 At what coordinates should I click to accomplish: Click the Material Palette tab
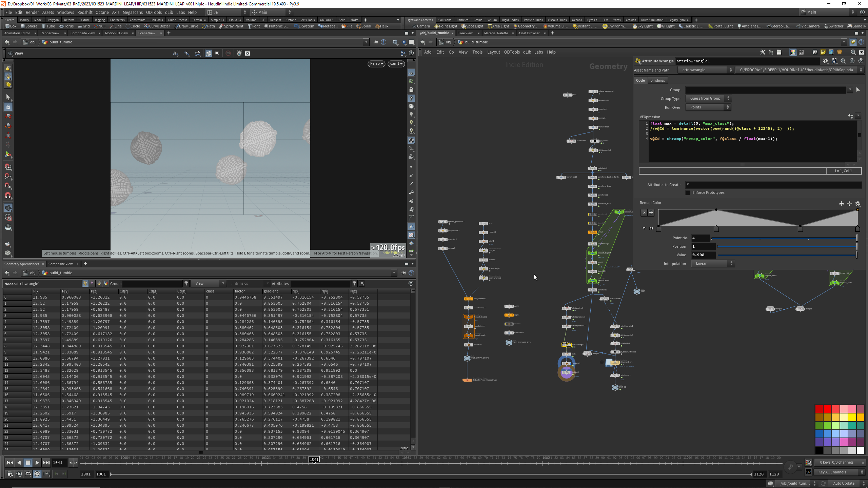496,33
